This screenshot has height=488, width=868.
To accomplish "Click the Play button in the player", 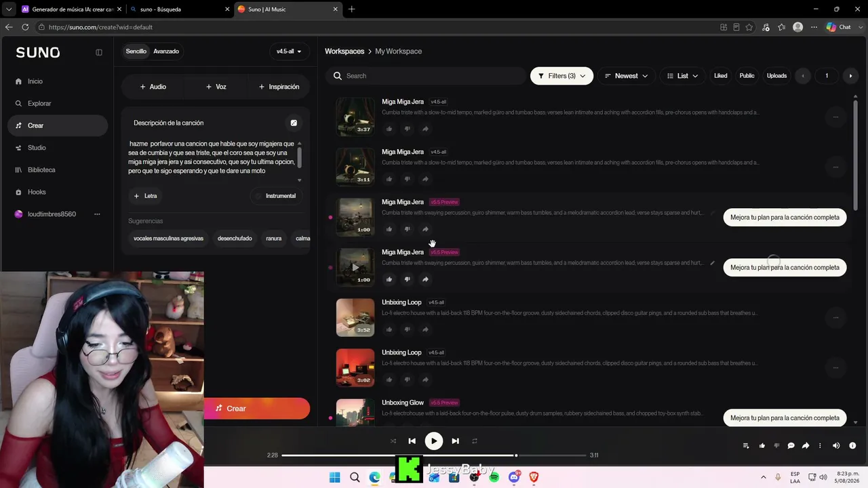I will (433, 441).
